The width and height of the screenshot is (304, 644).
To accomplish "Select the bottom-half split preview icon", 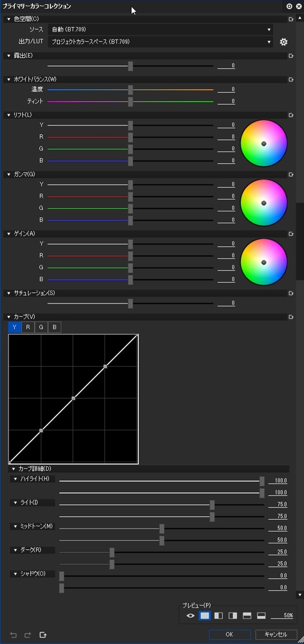I will 261,616.
